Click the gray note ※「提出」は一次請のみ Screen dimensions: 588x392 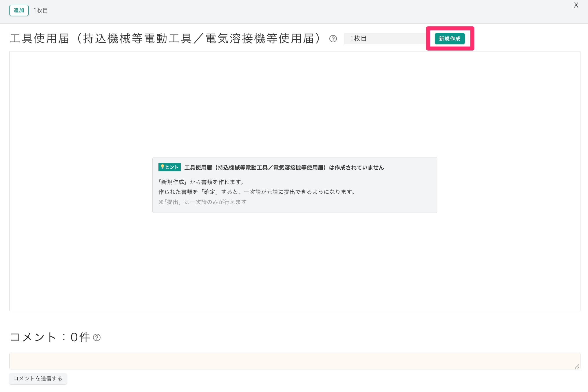[x=202, y=202]
